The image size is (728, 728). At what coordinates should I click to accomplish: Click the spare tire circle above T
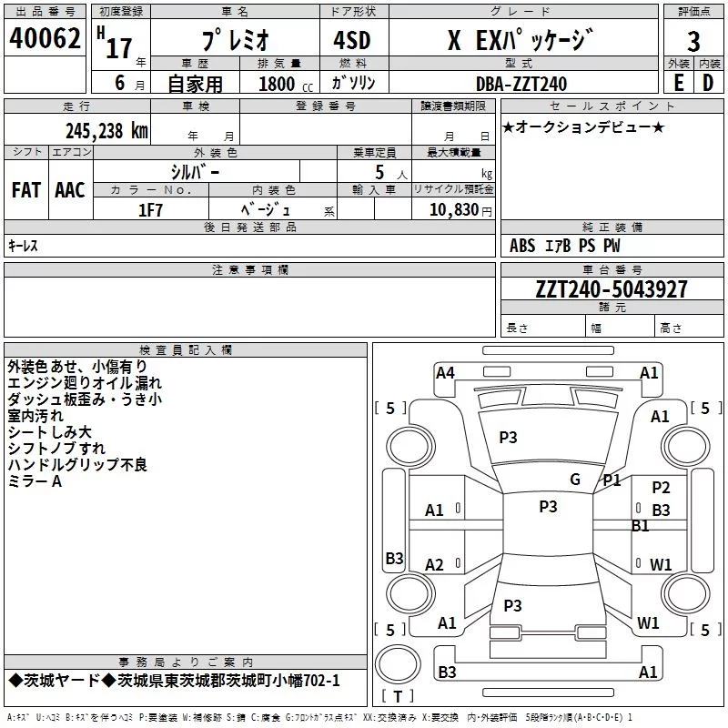coord(398,663)
